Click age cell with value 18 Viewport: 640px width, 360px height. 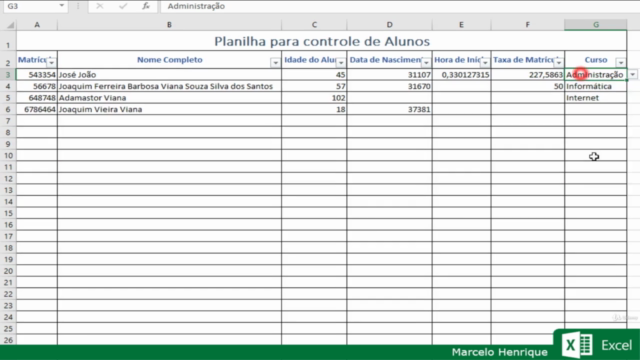coord(314,109)
